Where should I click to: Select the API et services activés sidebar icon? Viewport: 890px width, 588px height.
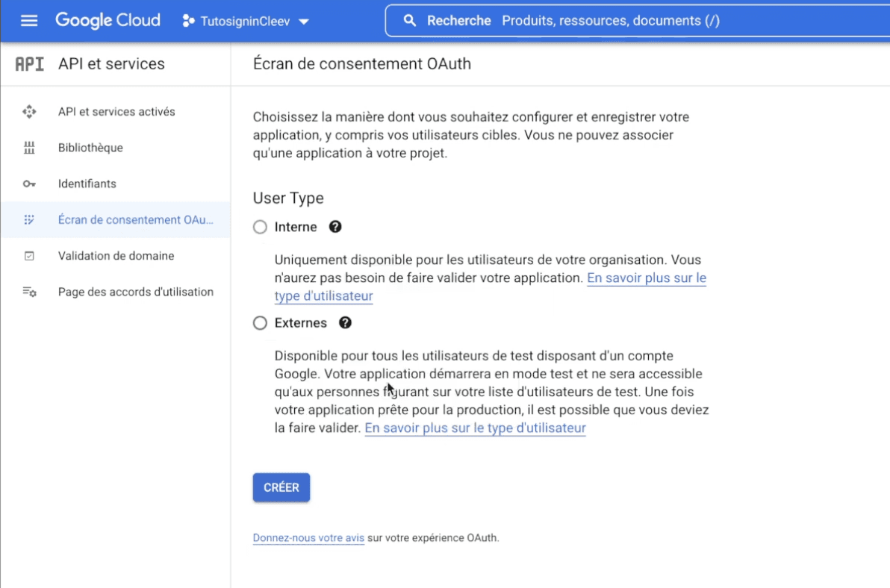pyautogui.click(x=29, y=111)
